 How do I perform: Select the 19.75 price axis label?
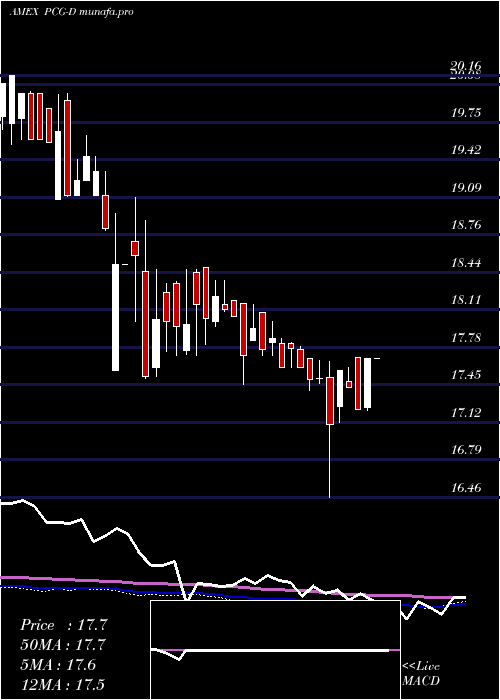[466, 113]
